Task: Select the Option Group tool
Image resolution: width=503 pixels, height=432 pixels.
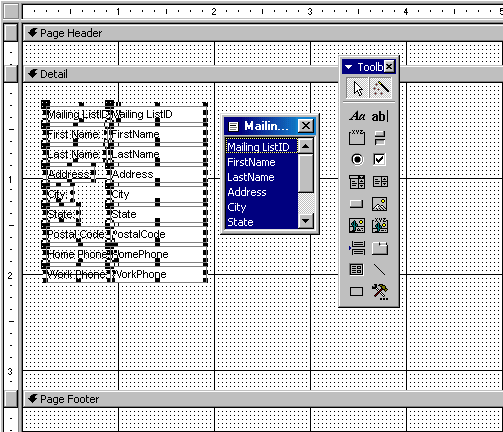Action: click(x=357, y=138)
